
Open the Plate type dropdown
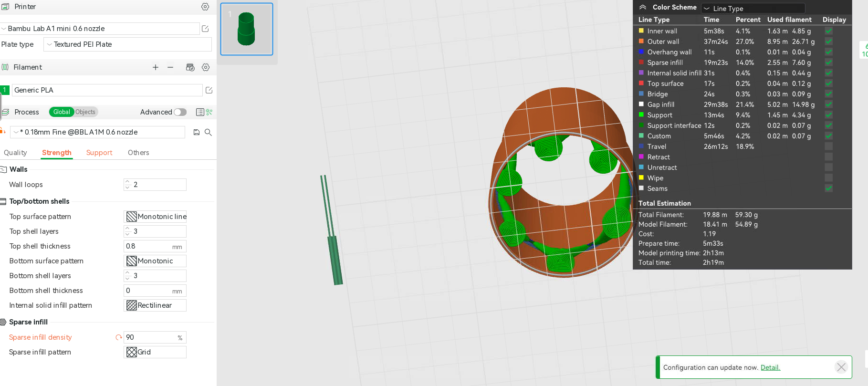click(127, 44)
